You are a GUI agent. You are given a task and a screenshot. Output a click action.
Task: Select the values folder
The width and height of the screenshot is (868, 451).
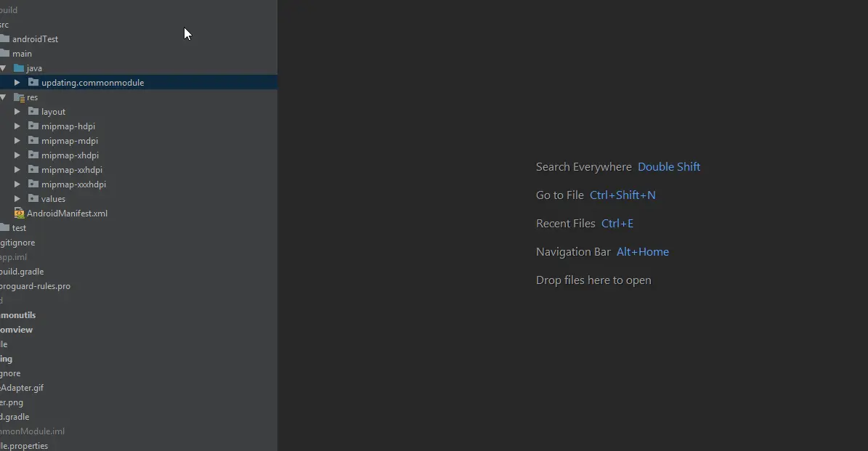point(53,199)
